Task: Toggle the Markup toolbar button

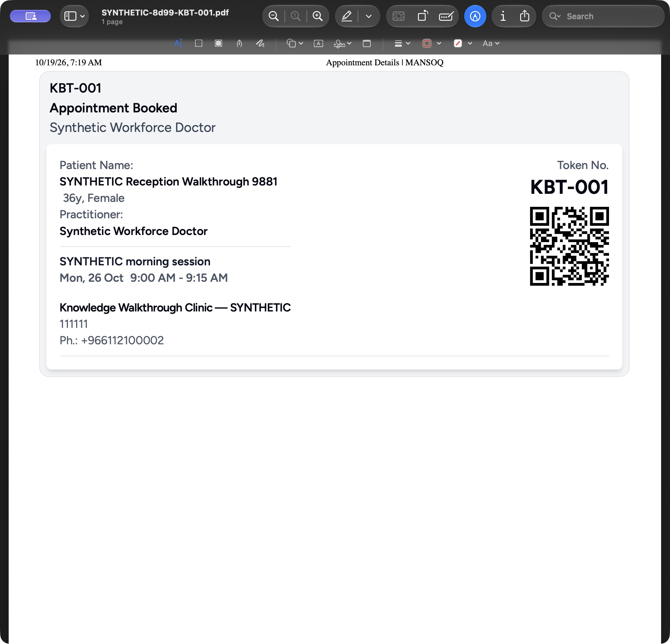Action: (x=475, y=16)
